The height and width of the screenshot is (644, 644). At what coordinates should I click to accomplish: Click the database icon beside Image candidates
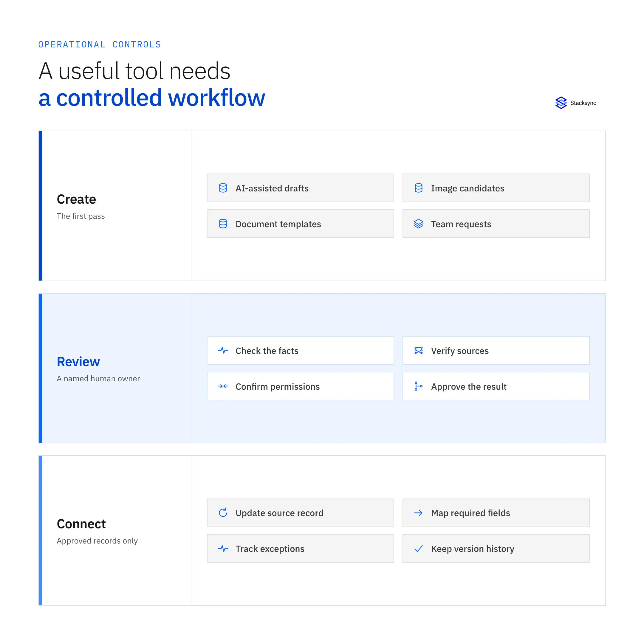(419, 188)
